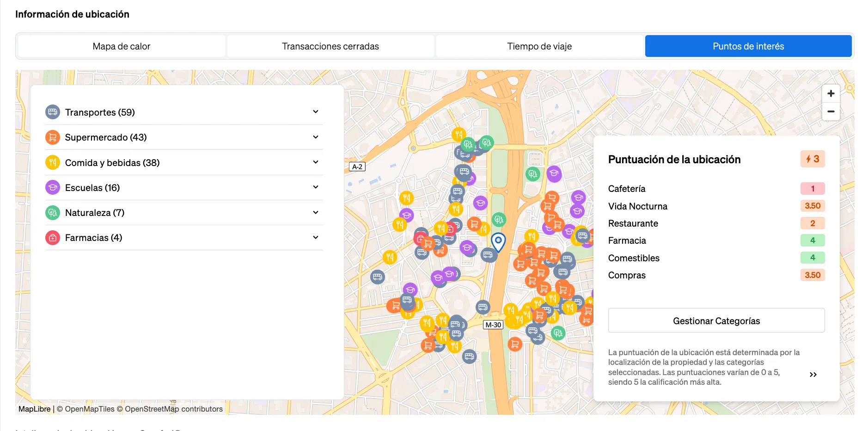Open the MapLibre attribution link
This screenshot has width=868, height=431.
[x=34, y=409]
